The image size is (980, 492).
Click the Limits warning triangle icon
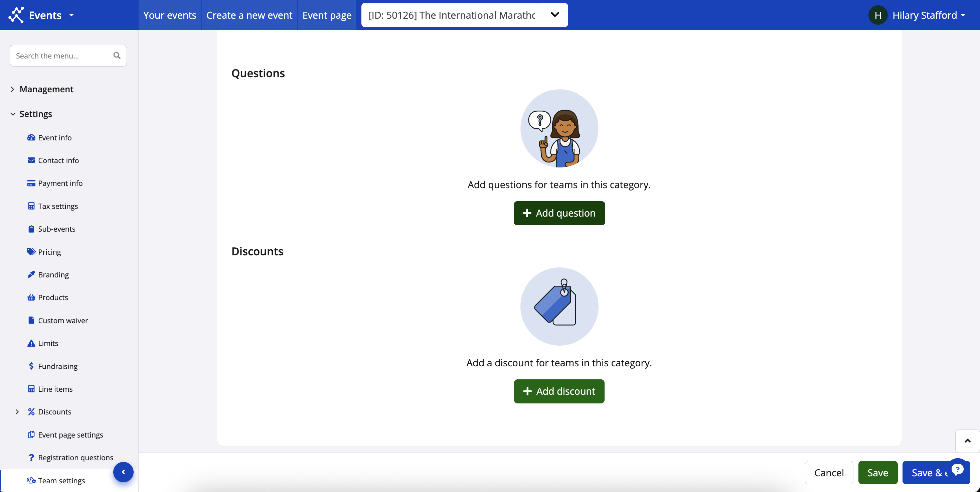point(31,343)
